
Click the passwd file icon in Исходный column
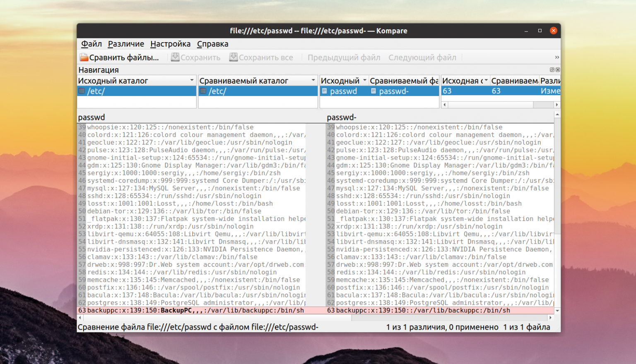point(324,91)
